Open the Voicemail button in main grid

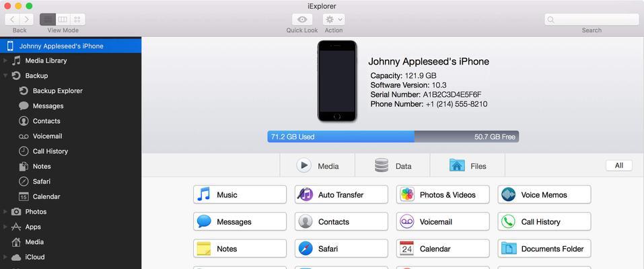point(443,222)
